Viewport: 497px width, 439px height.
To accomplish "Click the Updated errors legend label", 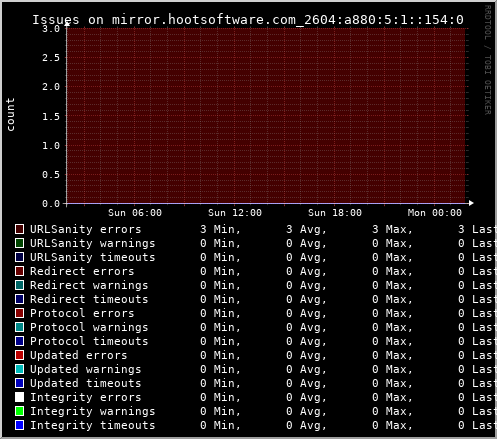I will click(79, 355).
